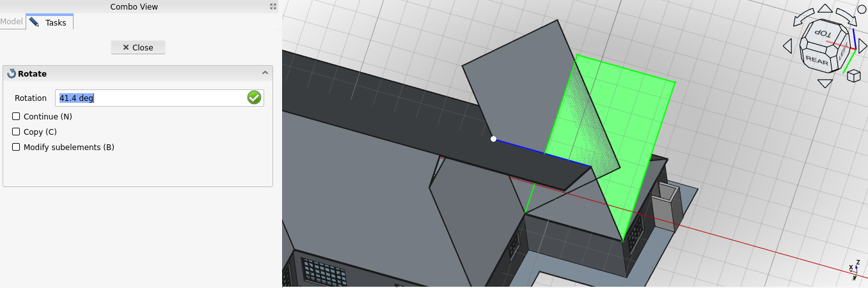Screen dimensions: 868x288
Task: Enable the Copy (C) checkbox
Action: point(17,132)
